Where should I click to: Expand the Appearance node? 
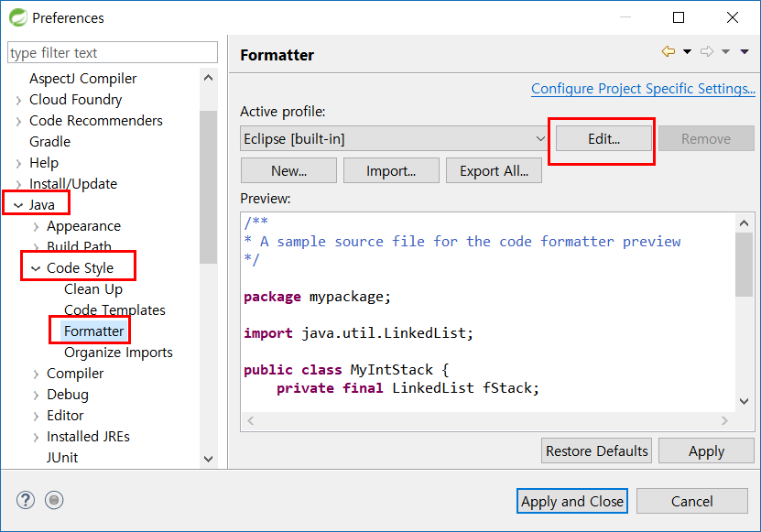click(36, 226)
